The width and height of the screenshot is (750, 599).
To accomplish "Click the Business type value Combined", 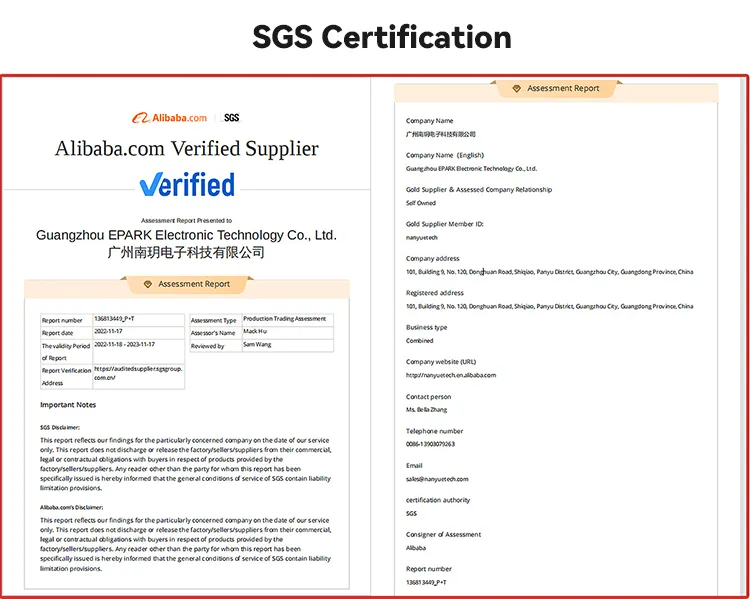I will point(420,340).
